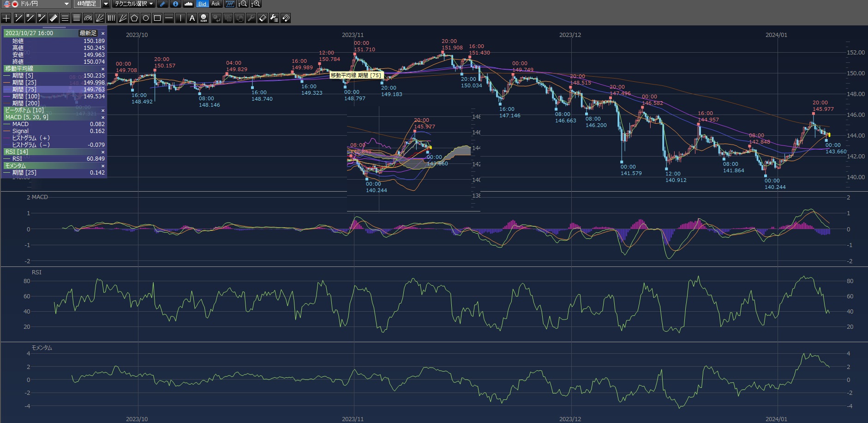Expand the テクニカル選択 dropdown

[134, 4]
